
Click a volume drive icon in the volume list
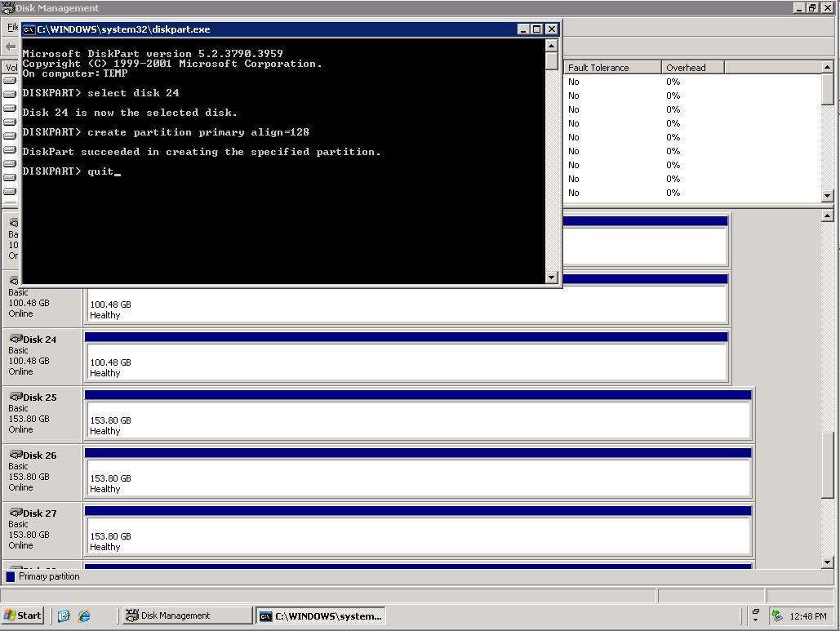pos(10,82)
